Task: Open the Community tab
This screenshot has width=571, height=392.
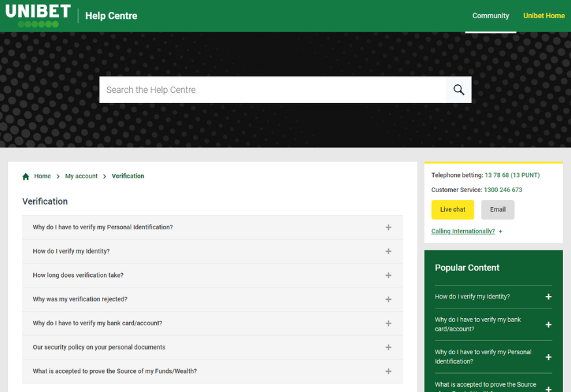Action: (x=491, y=16)
